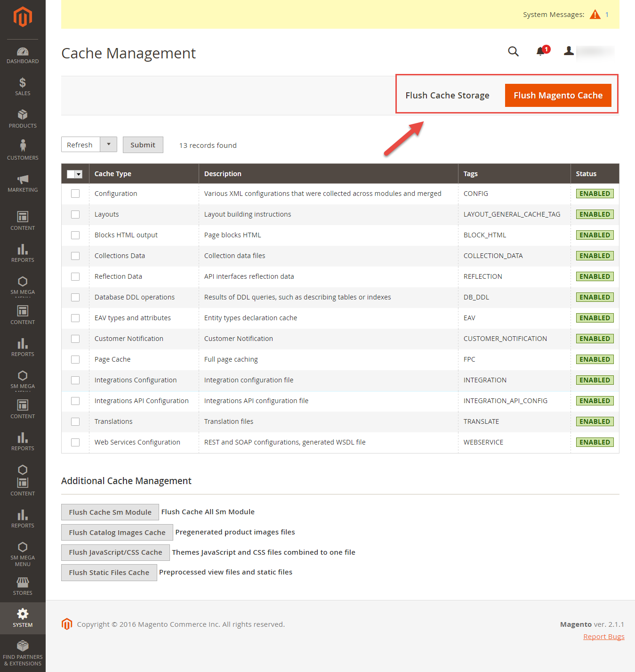Viewport: 635px width, 672px height.
Task: Toggle the select-all checkbox in the table header
Action: pyautogui.click(x=71, y=174)
